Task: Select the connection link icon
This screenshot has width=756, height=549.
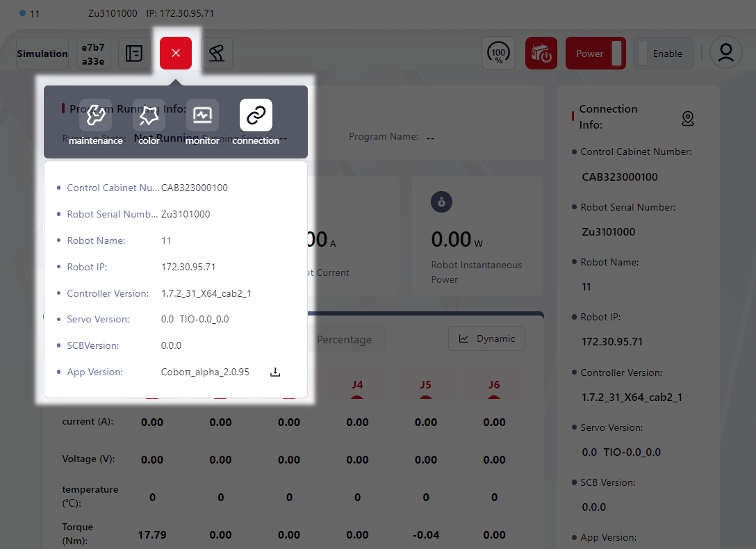Action: (x=256, y=116)
